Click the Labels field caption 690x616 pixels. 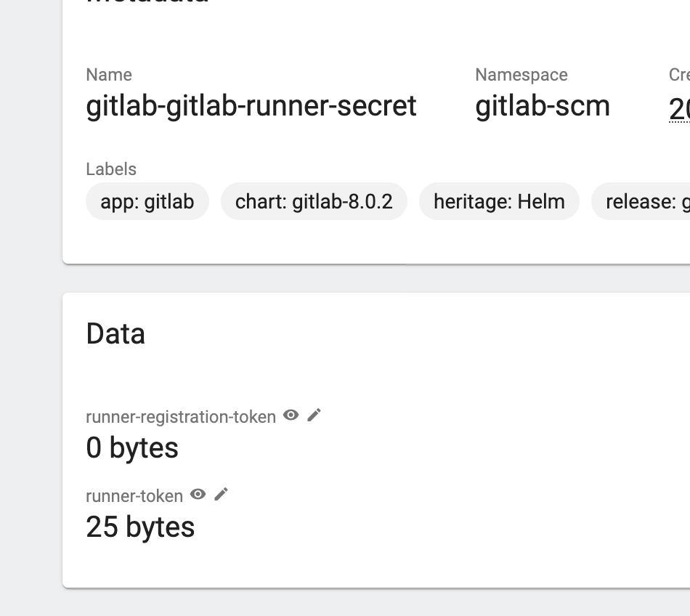point(111,169)
